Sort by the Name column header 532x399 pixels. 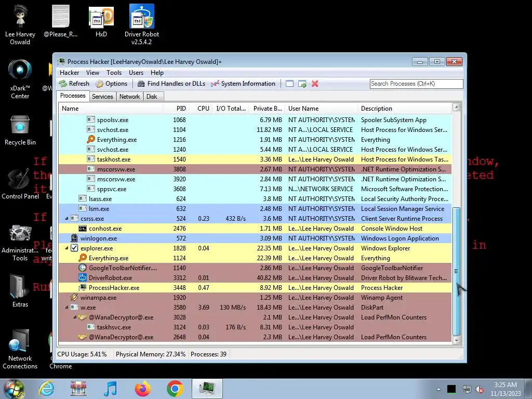(x=110, y=109)
